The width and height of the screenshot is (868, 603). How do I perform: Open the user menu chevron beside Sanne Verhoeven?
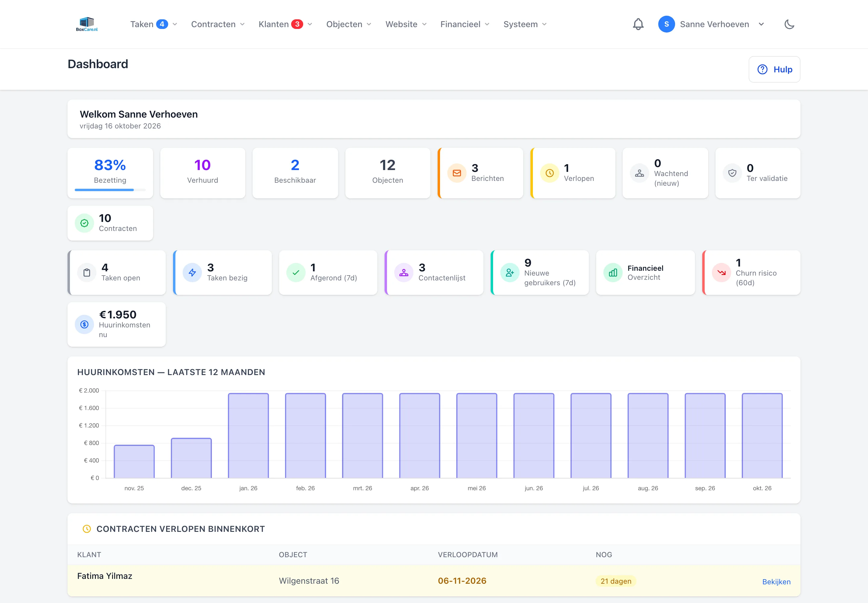pos(761,24)
